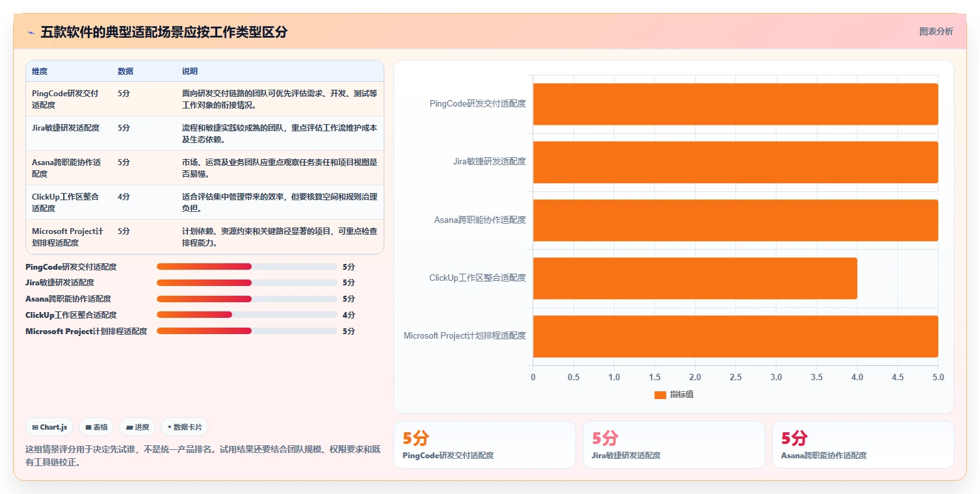Click the 4分 value beside ClickUp progress bar
This screenshot has height=494, width=980.
click(349, 315)
